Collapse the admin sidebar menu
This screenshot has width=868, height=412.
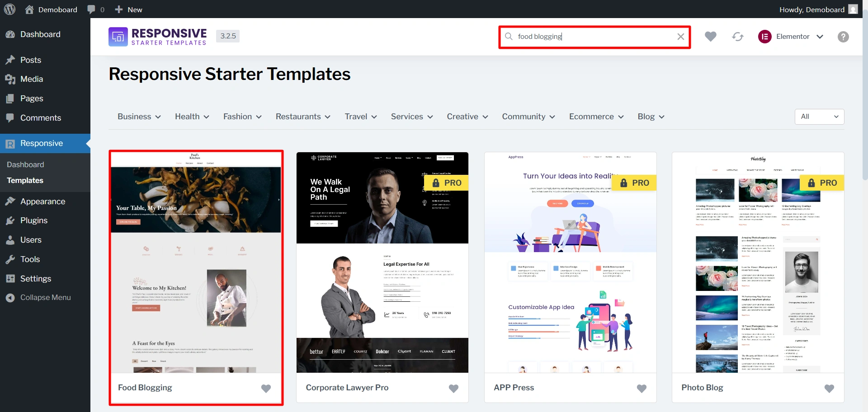[x=45, y=298]
